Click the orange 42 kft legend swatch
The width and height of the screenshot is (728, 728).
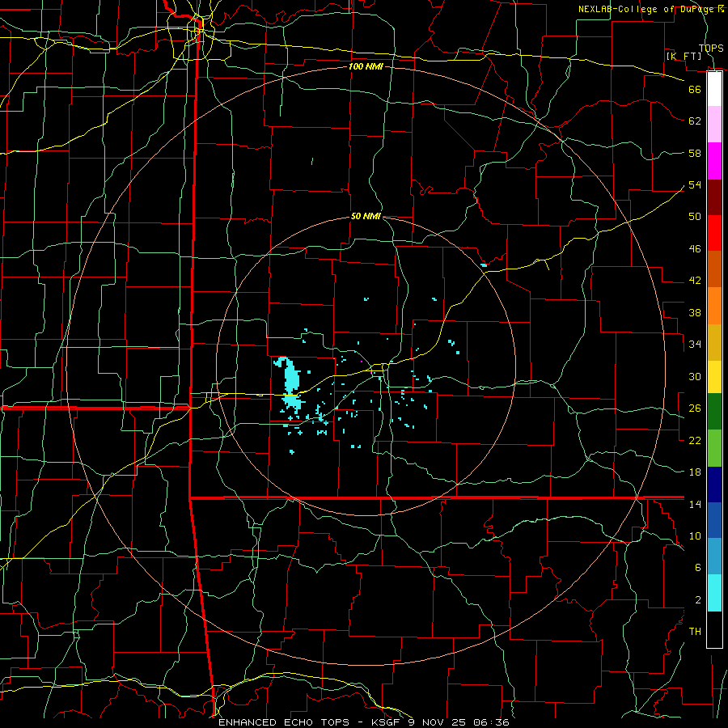714,306
